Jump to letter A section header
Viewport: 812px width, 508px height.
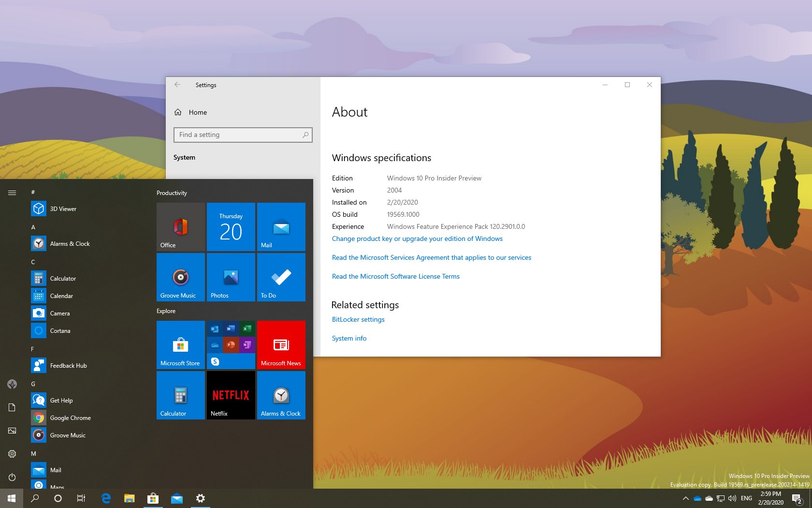[33, 227]
